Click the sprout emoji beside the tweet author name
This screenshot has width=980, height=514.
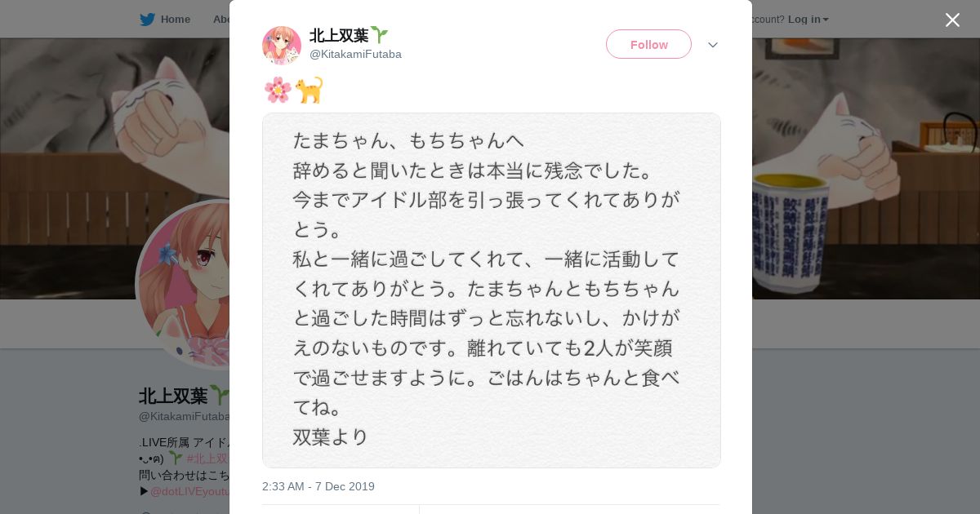(379, 34)
